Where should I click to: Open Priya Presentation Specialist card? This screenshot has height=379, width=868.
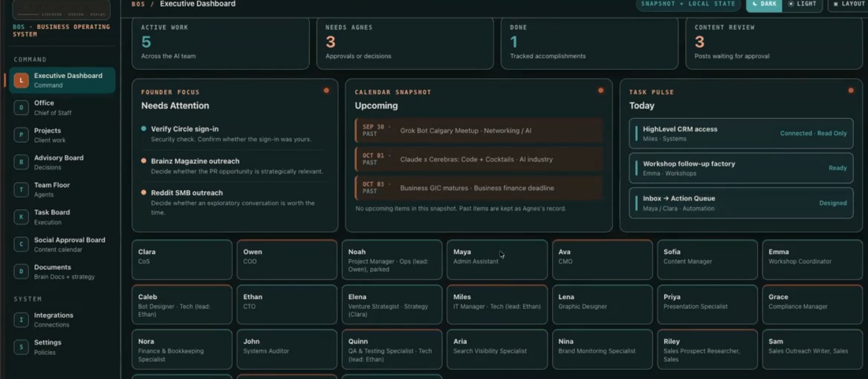click(x=708, y=304)
